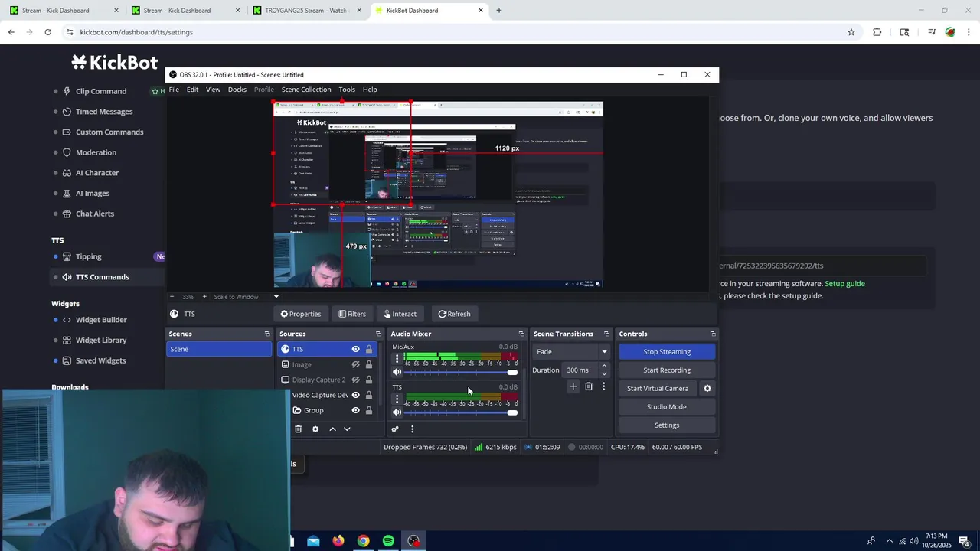Select the Scene item in Scenes list
The image size is (980, 551).
click(x=219, y=349)
